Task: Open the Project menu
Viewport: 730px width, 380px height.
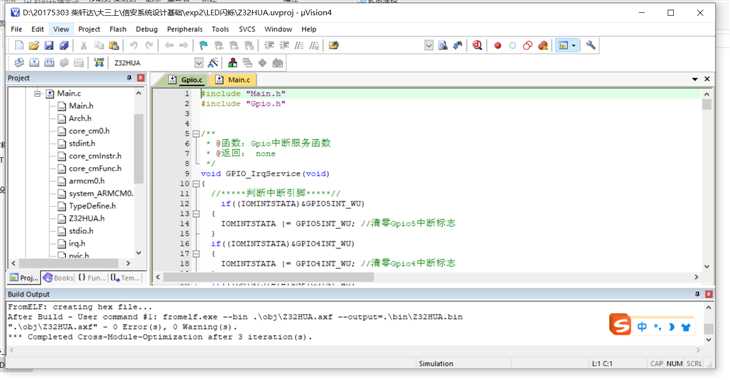Action: [x=89, y=29]
